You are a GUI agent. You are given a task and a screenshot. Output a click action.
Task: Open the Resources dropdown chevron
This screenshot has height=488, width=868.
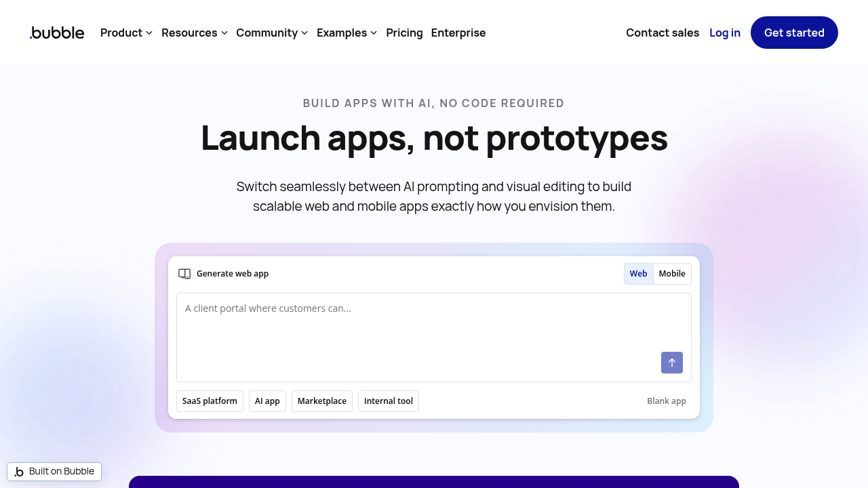coord(224,33)
